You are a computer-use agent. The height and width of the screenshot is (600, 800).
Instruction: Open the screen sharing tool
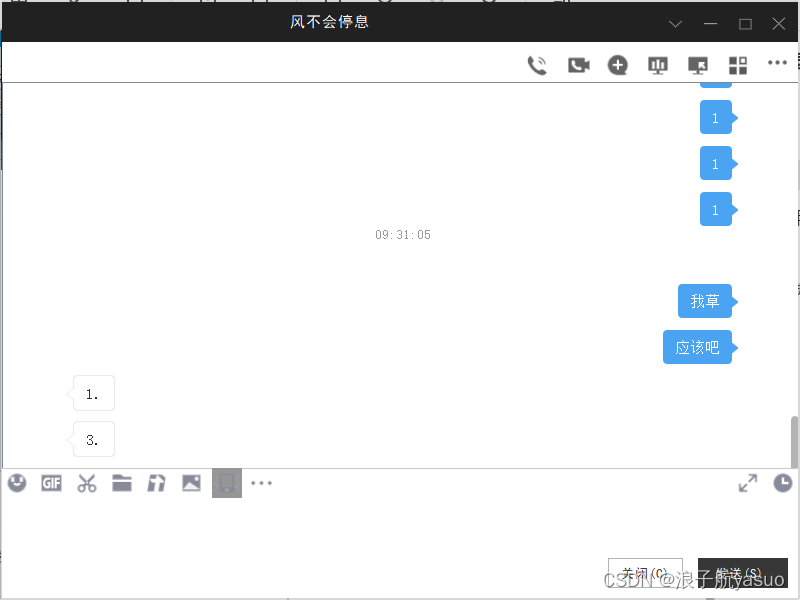pos(659,64)
